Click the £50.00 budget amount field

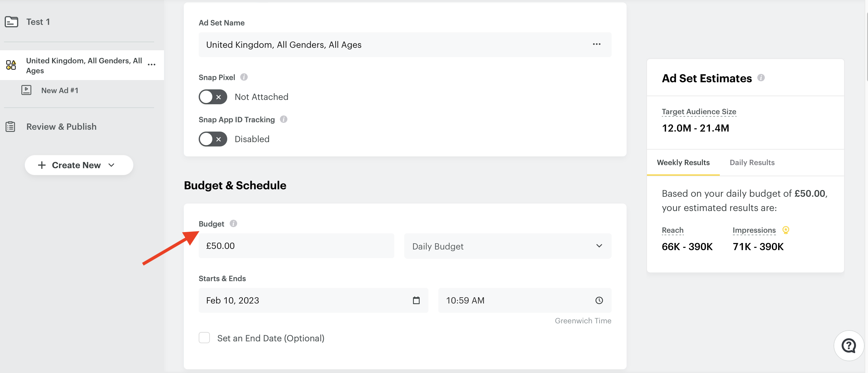tap(296, 246)
